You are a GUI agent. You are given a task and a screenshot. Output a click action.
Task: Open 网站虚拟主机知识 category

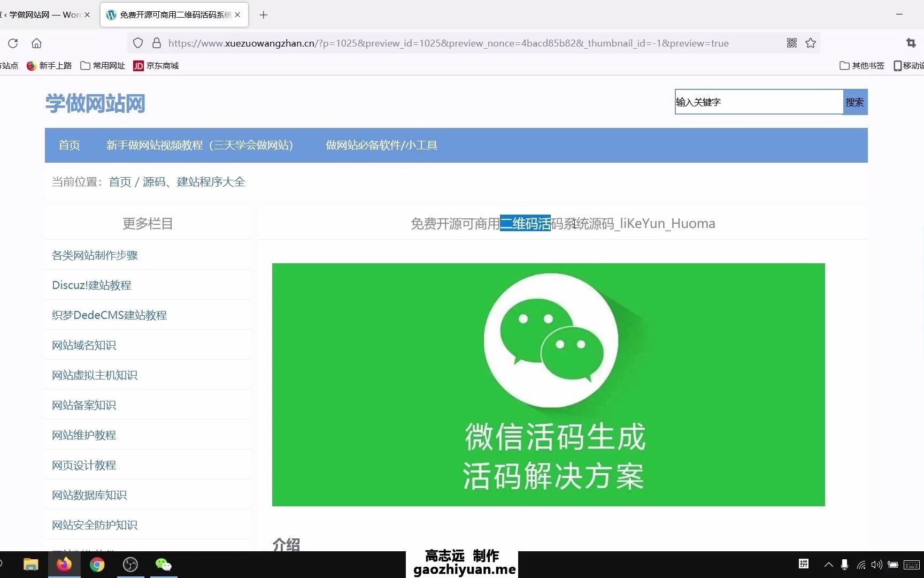[95, 375]
